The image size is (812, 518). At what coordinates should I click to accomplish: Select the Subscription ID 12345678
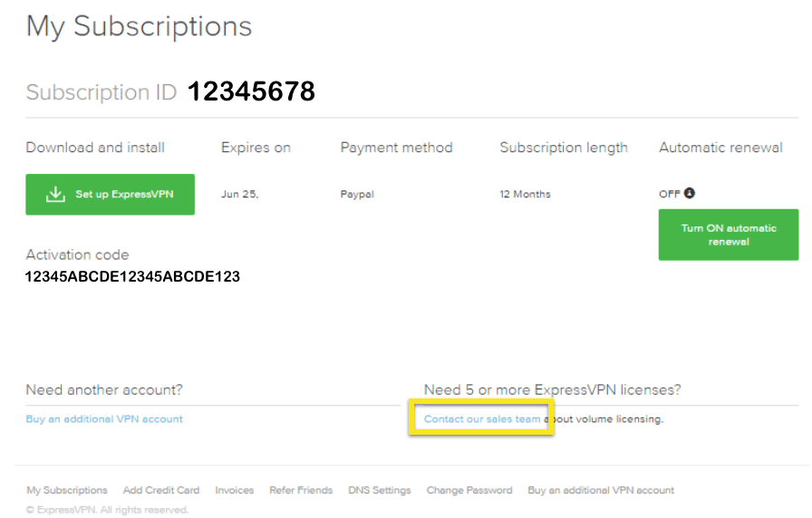(x=251, y=91)
